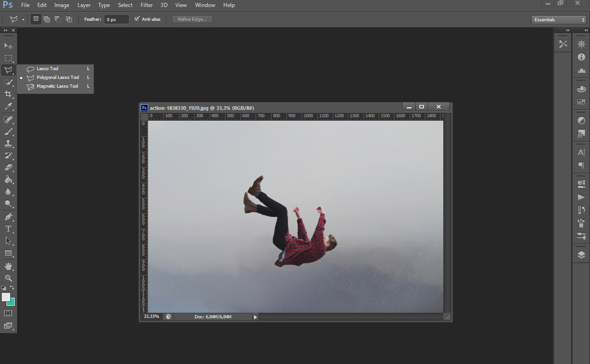Open the Change Screen Mode button

[x=8, y=326]
